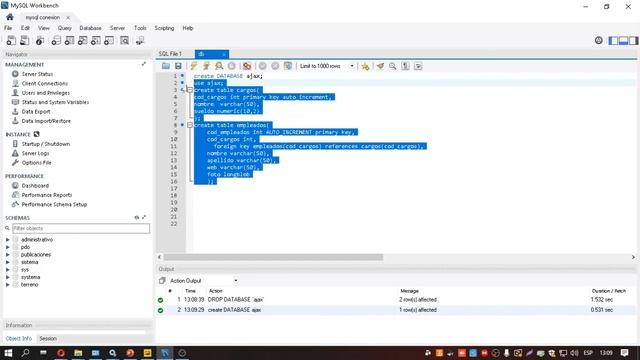Close the mysql conexion tab
This screenshot has height=360, width=640.
(x=68, y=18)
